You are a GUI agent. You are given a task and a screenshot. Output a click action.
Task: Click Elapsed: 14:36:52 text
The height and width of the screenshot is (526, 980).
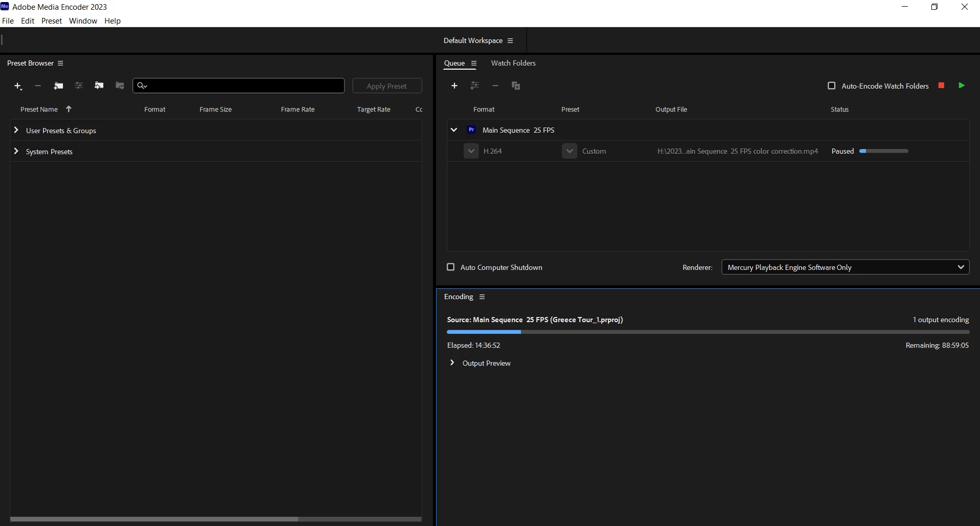coord(474,345)
